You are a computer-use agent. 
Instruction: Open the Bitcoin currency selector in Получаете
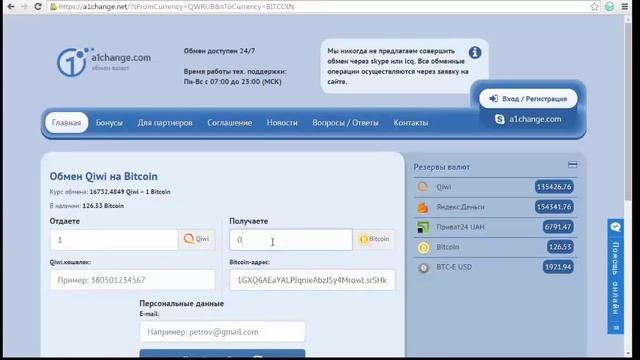[373, 239]
